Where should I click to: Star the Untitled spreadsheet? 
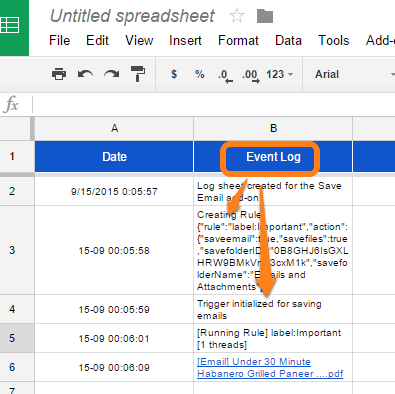pos(237,16)
